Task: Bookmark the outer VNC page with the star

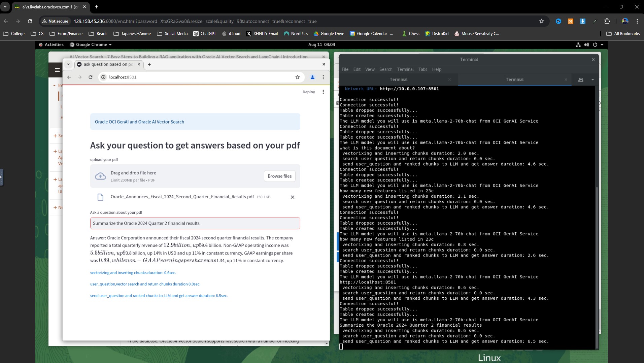Action: click(x=542, y=21)
